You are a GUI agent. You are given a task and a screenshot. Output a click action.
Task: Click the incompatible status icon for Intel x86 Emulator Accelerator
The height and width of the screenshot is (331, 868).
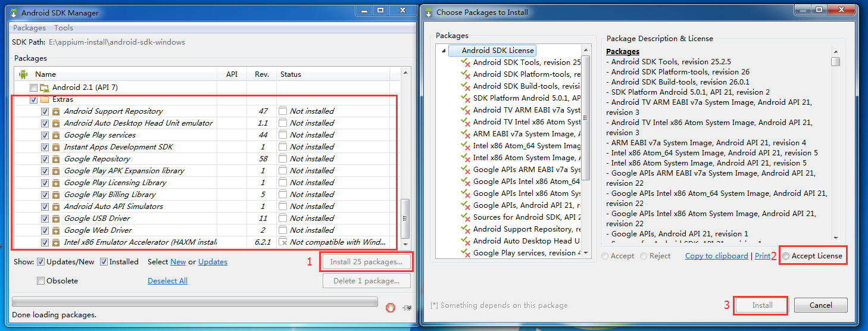283,242
